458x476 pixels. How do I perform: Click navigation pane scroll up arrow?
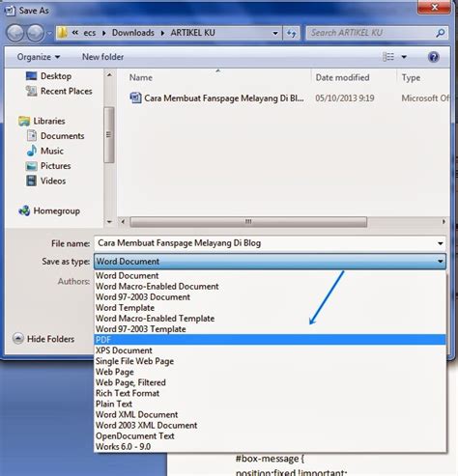[x=109, y=75]
